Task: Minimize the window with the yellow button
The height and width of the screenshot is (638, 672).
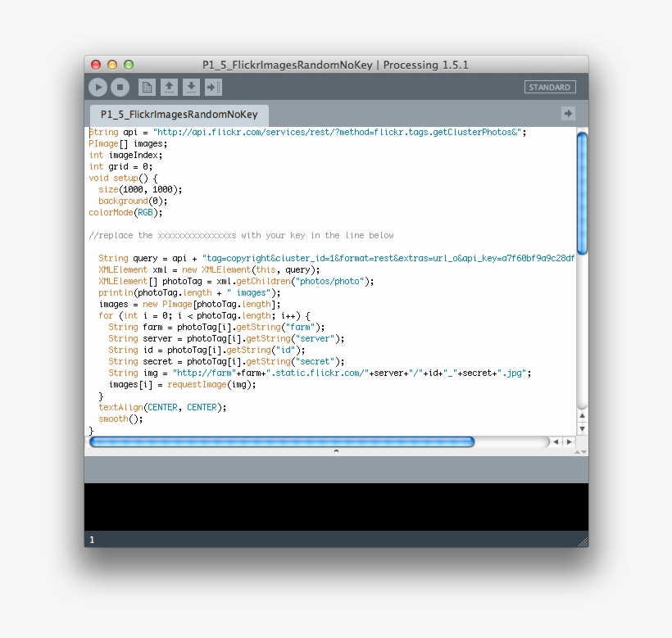Action: pos(112,65)
